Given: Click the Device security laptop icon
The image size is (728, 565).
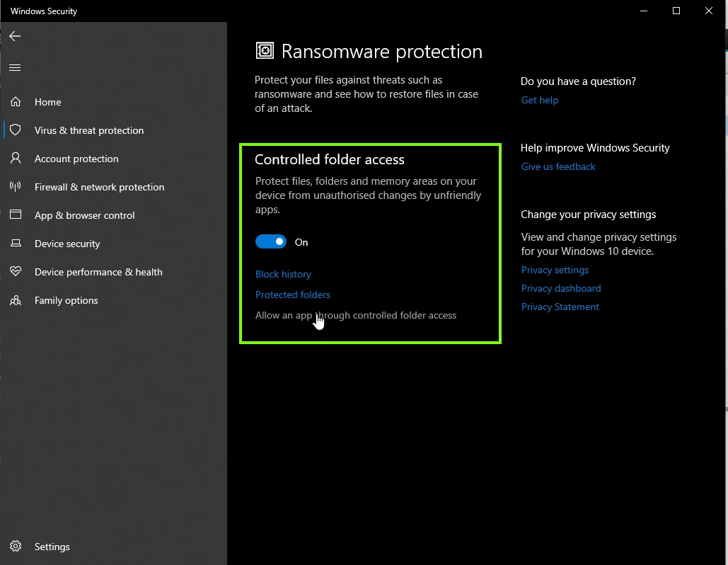Looking at the screenshot, I should (x=16, y=243).
